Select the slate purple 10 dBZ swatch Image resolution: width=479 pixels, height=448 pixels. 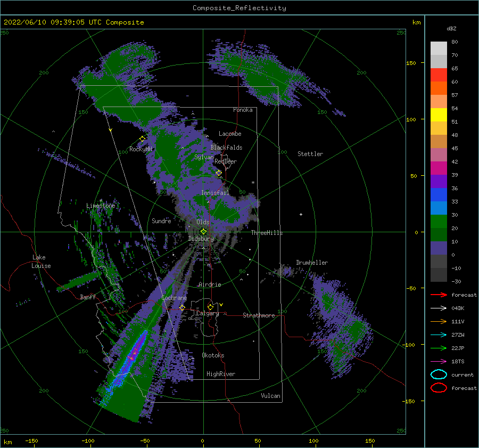tap(439, 248)
